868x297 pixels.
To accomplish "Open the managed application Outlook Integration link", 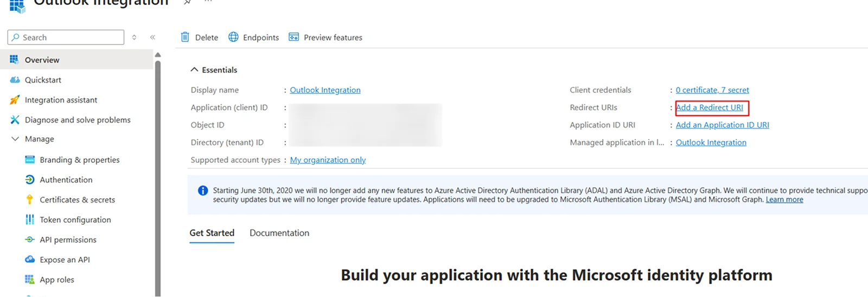I will pyautogui.click(x=711, y=142).
